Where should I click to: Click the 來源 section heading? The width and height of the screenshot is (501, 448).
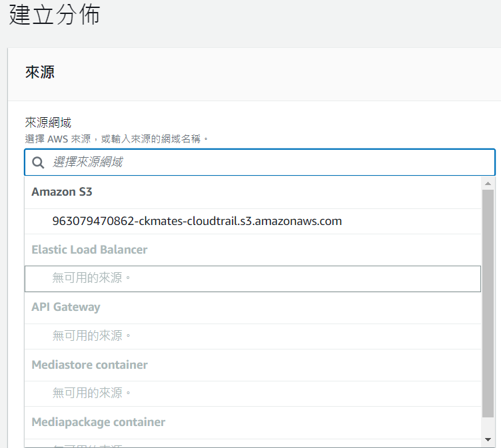click(x=40, y=72)
